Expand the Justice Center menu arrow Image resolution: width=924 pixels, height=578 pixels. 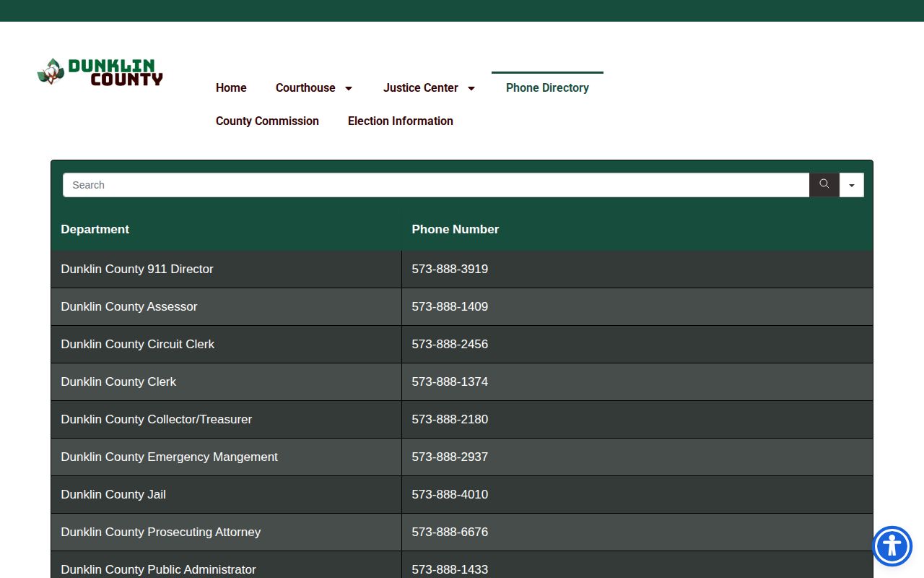tap(471, 88)
